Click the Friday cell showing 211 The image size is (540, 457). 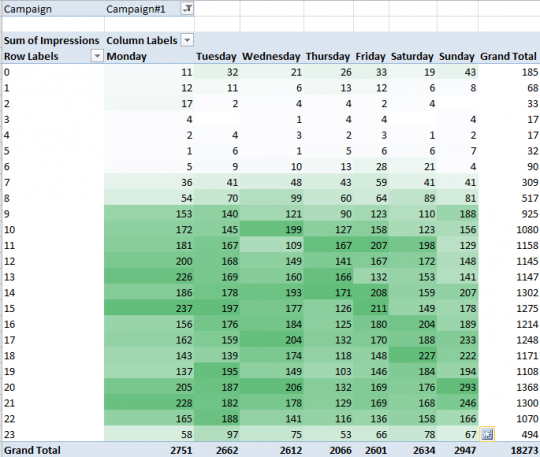[371, 308]
